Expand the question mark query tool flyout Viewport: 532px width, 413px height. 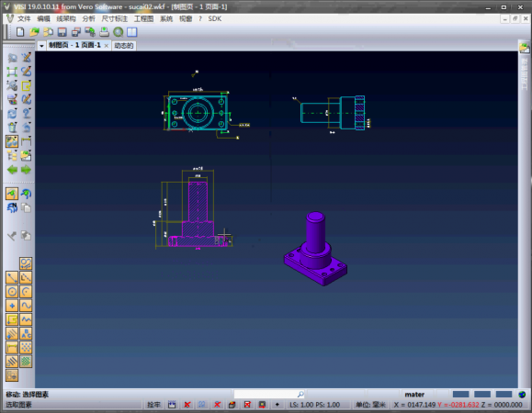(x=26, y=113)
